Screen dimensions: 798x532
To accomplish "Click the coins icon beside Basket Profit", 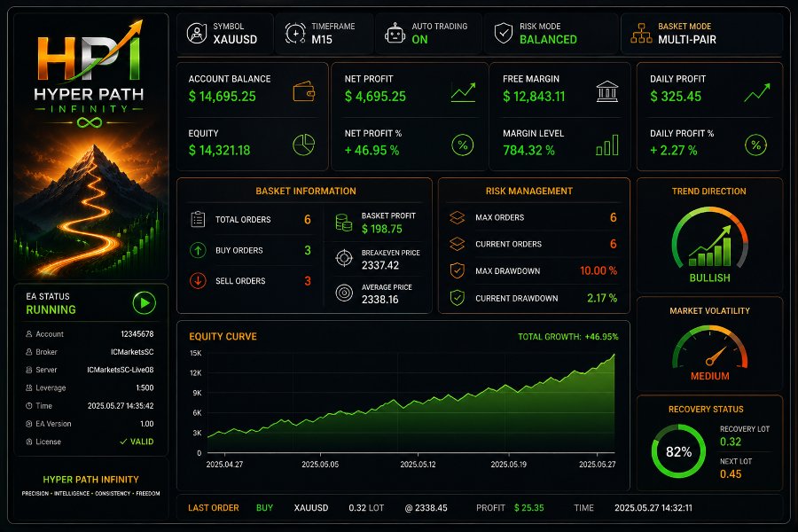I will click(x=344, y=223).
